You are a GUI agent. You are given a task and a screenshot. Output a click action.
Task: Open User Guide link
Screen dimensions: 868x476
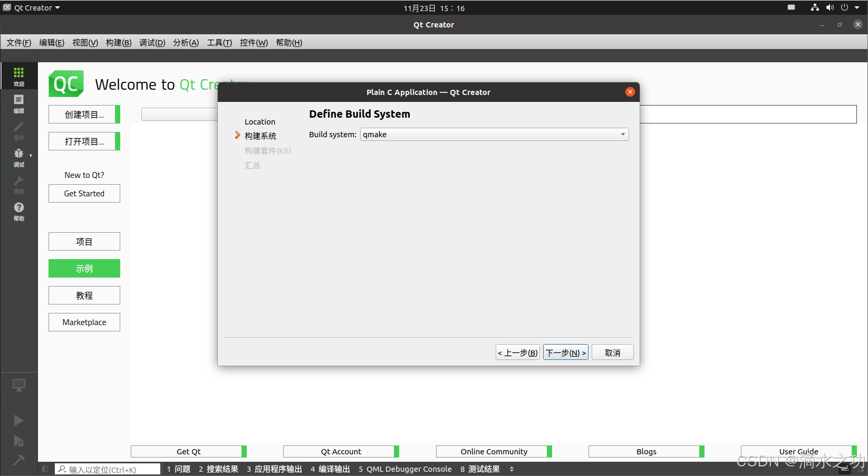click(799, 452)
